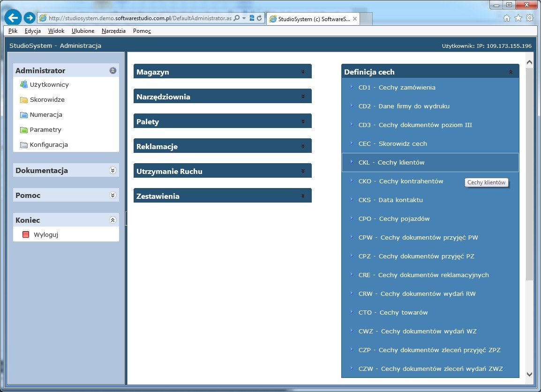The width and height of the screenshot is (541, 392).
Task: Click the browser address bar URL
Action: click(x=140, y=18)
